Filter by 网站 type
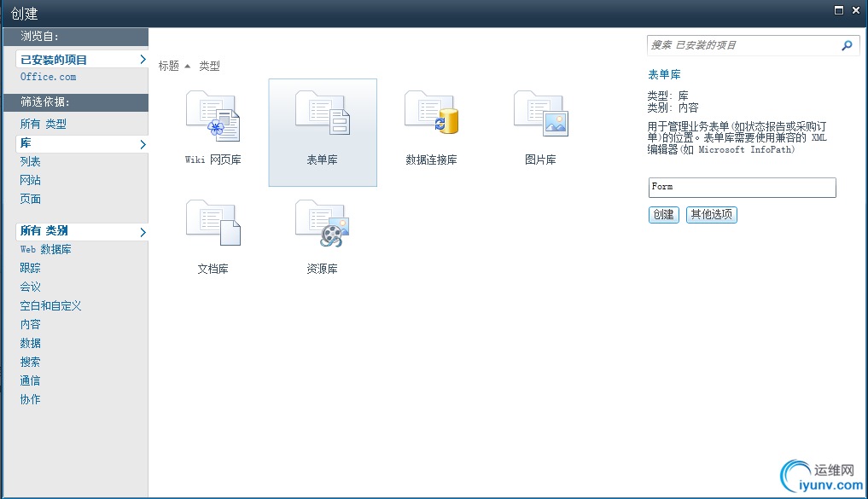Viewport: 868px width, 499px height. pyautogui.click(x=31, y=180)
